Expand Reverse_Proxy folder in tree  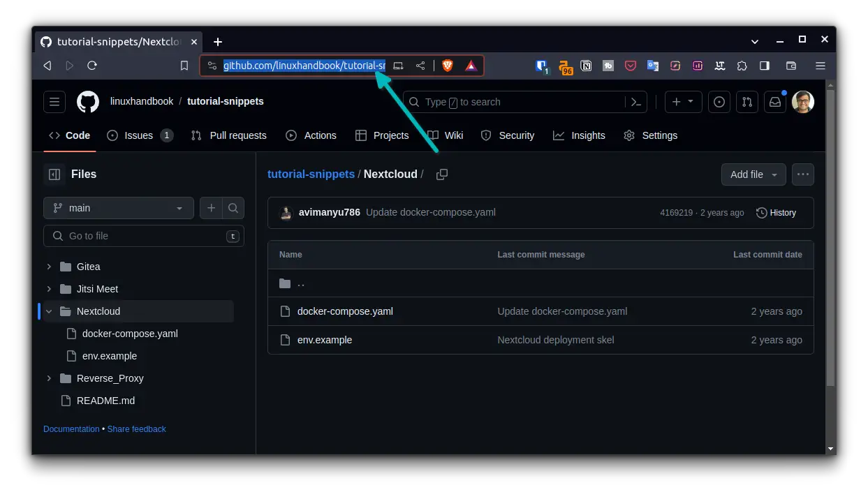(49, 378)
